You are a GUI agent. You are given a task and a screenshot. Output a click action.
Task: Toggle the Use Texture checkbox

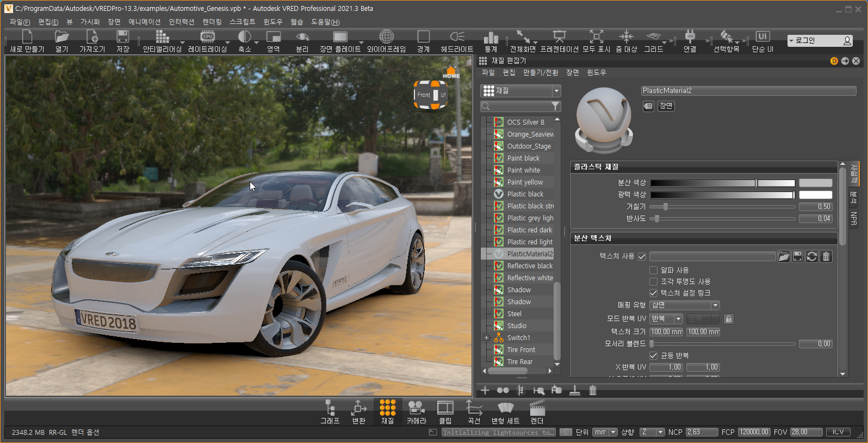pyautogui.click(x=642, y=256)
